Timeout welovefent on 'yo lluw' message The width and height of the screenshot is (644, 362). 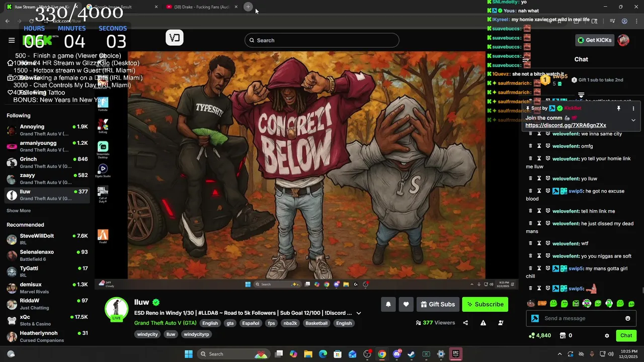click(x=539, y=178)
